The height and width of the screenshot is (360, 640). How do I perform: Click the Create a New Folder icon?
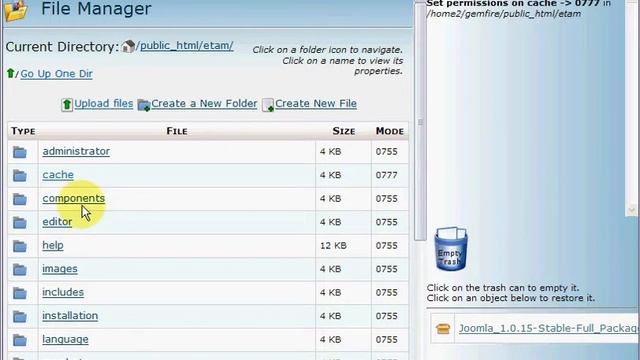(x=144, y=105)
